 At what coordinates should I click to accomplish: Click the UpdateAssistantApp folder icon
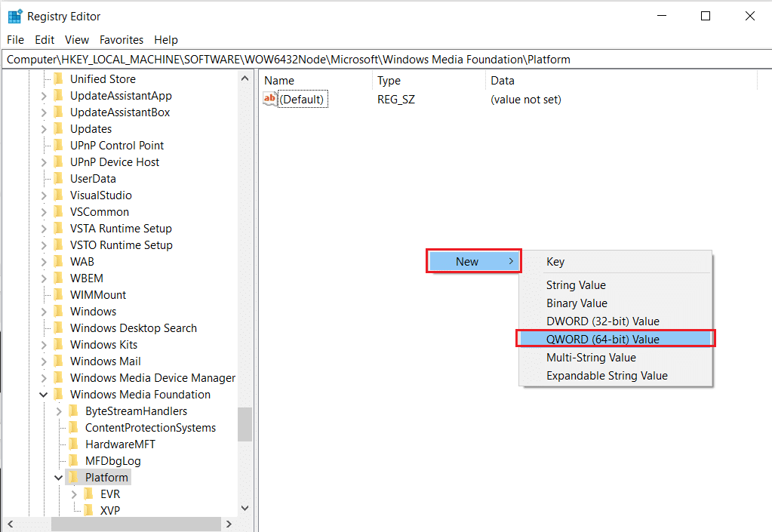click(x=58, y=96)
